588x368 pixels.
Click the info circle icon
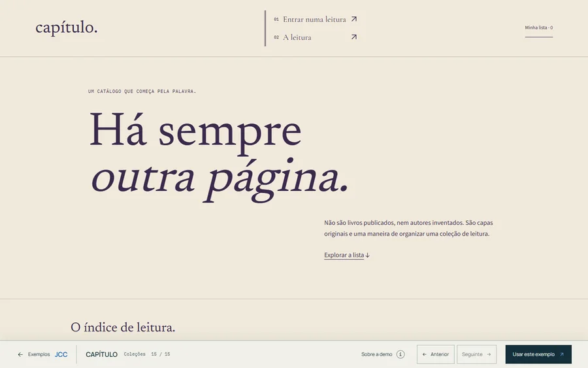point(400,354)
